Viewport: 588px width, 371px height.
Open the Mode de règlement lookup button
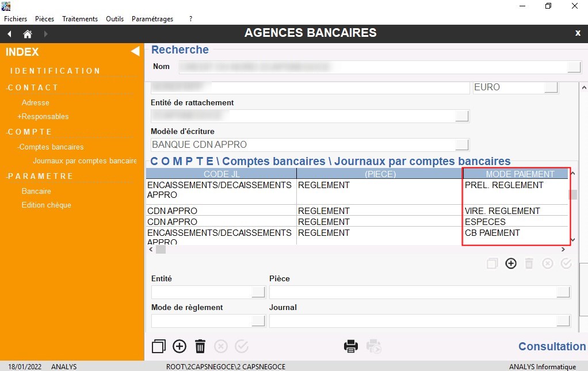pyautogui.click(x=258, y=321)
